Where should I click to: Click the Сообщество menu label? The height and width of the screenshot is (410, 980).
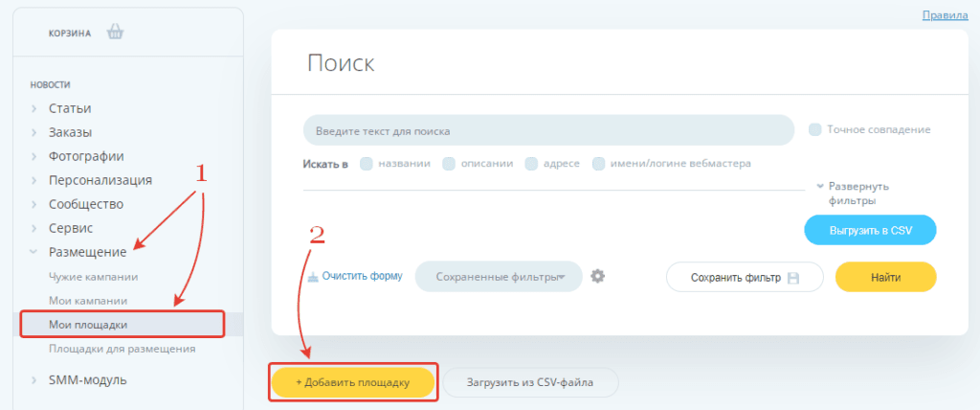click(x=85, y=205)
